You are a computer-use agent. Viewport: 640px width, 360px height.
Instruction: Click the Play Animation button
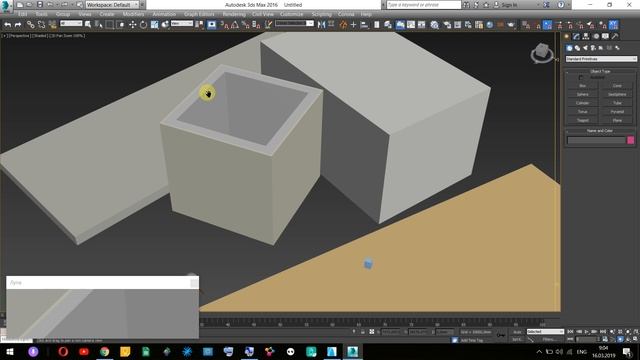point(587,332)
